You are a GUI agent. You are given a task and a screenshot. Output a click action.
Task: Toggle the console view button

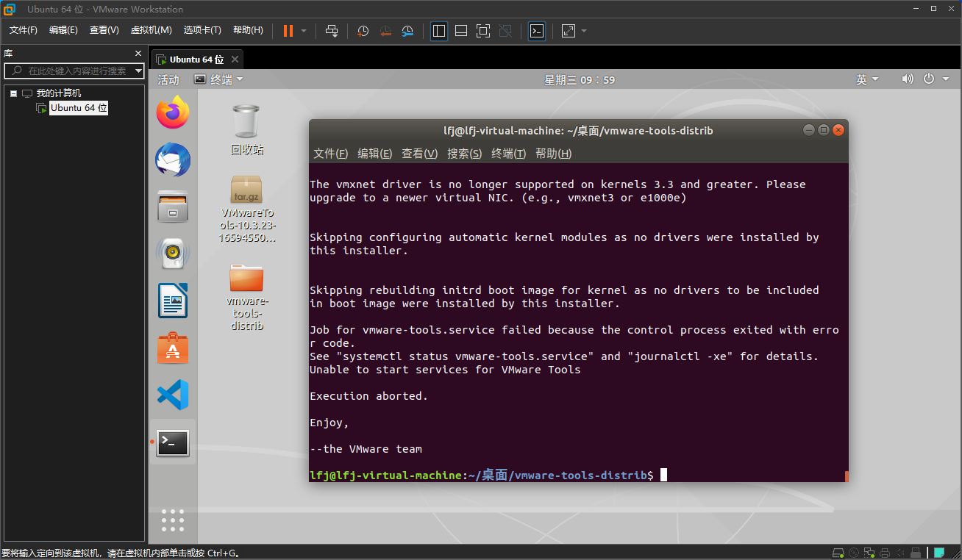coord(537,31)
